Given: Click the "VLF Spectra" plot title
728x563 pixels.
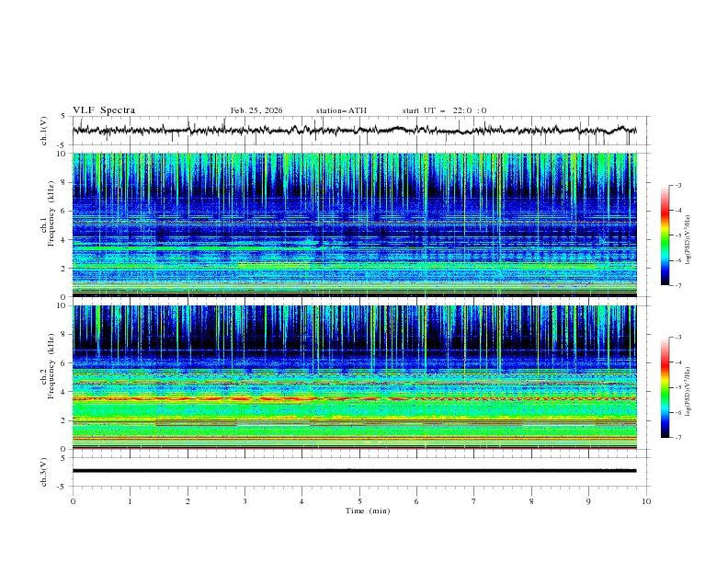Looking at the screenshot, I should click(x=104, y=110).
